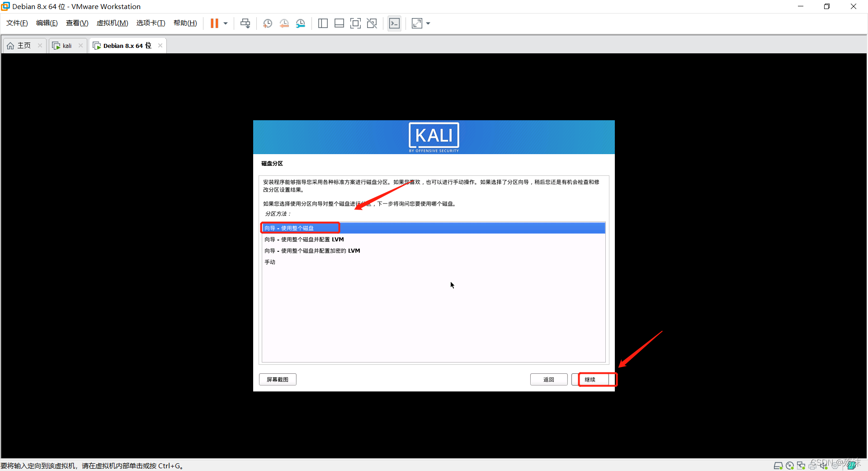Click the send Ctrl+Alt+Del icon
Screen dimensions: 868x471
245,24
